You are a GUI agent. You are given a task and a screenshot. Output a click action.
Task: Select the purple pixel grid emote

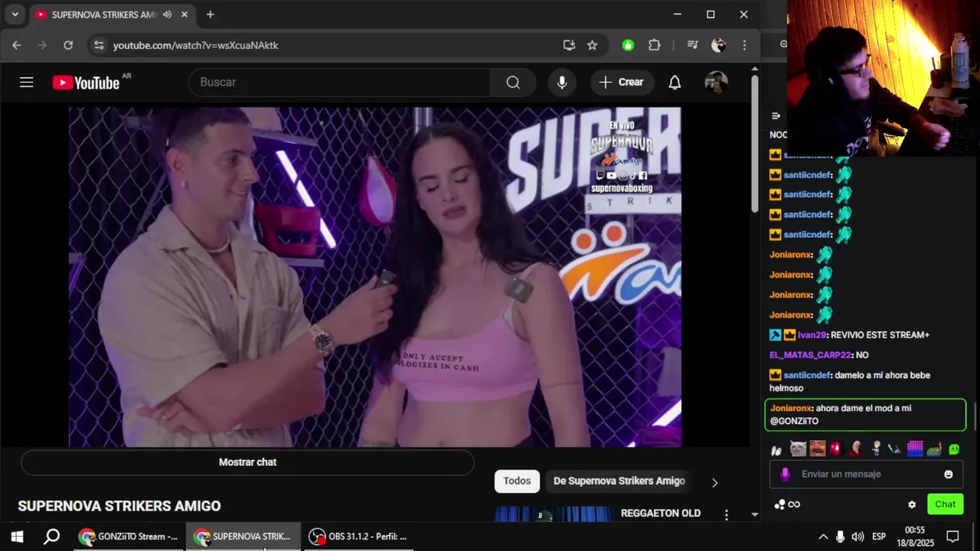coord(915,449)
